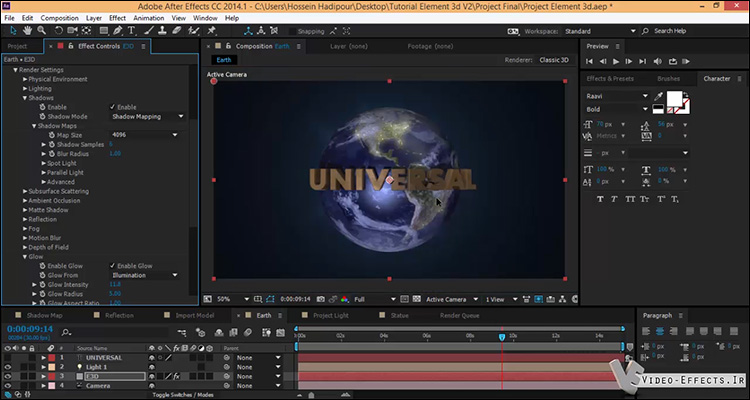The width and height of the screenshot is (750, 400).
Task: Show channel and color management settings
Action: coord(344,300)
